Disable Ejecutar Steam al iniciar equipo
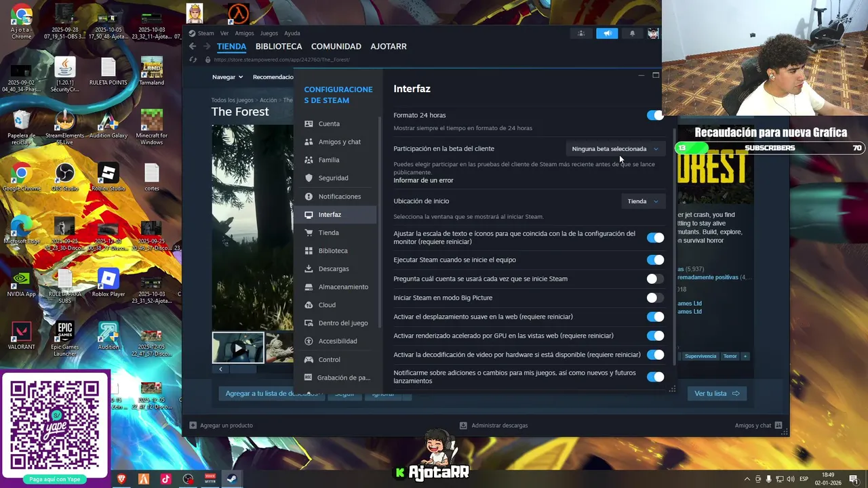868x488 pixels. (655, 260)
